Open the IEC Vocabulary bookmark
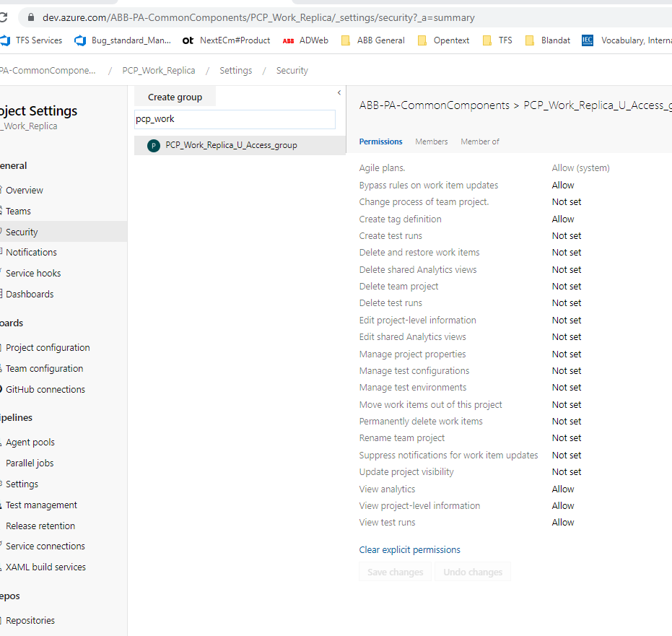 (x=627, y=40)
